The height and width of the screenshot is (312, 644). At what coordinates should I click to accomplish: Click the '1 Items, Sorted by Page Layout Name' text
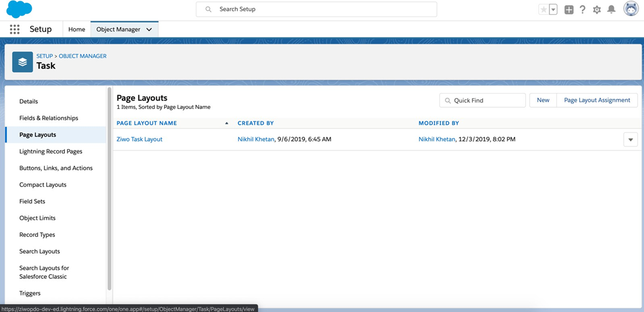coord(163,107)
